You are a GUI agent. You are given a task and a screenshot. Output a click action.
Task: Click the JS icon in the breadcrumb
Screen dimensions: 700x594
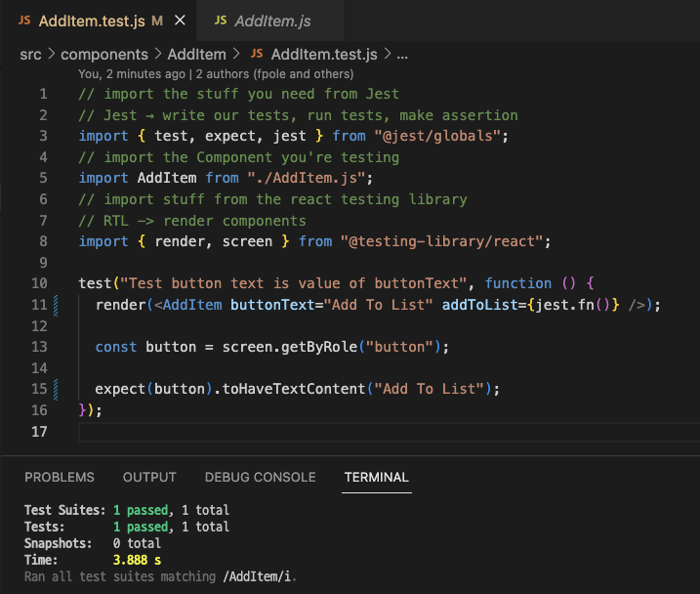(257, 54)
